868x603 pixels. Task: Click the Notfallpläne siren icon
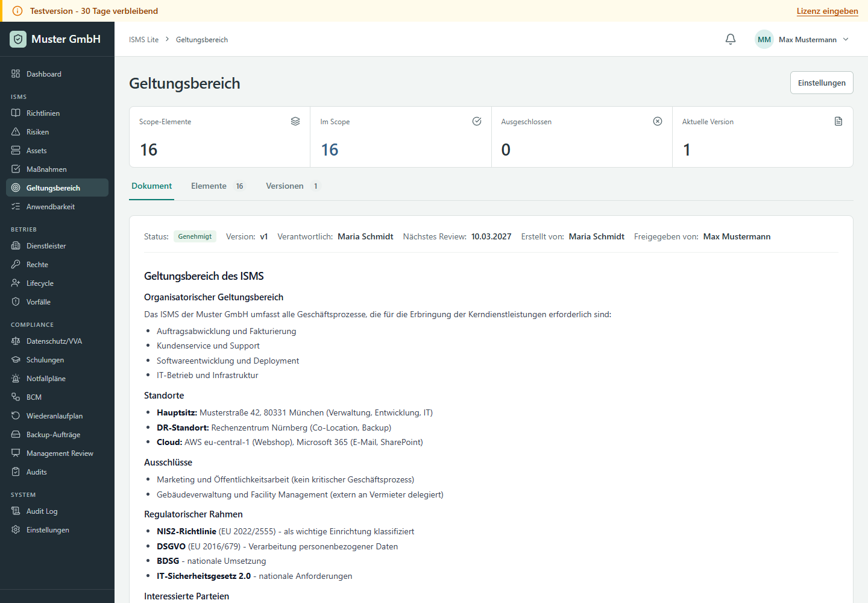point(16,378)
